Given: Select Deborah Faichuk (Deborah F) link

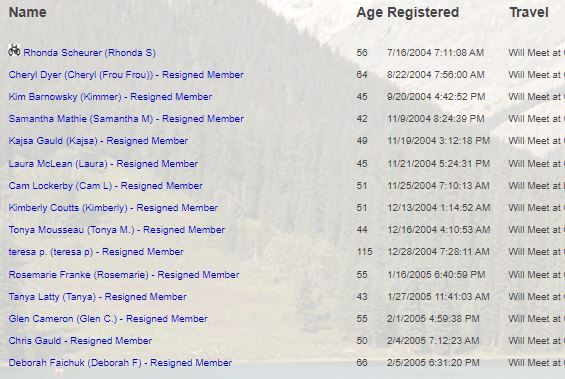Looking at the screenshot, I should tap(120, 363).
